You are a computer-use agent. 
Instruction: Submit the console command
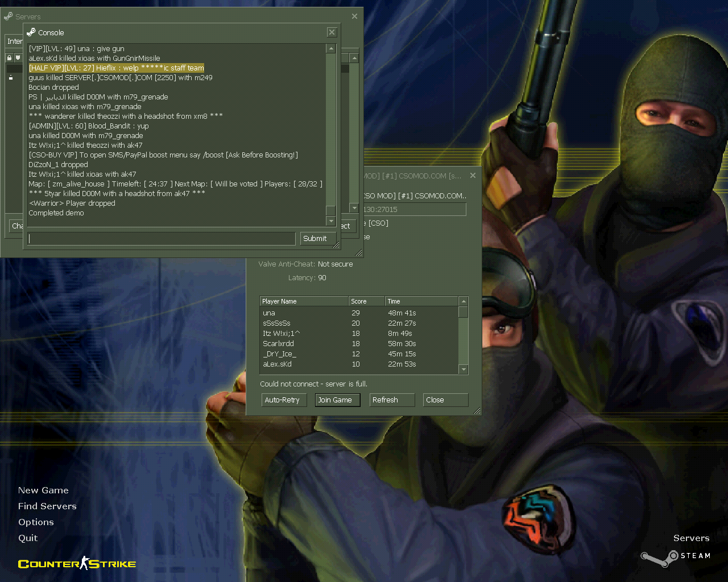pos(315,239)
